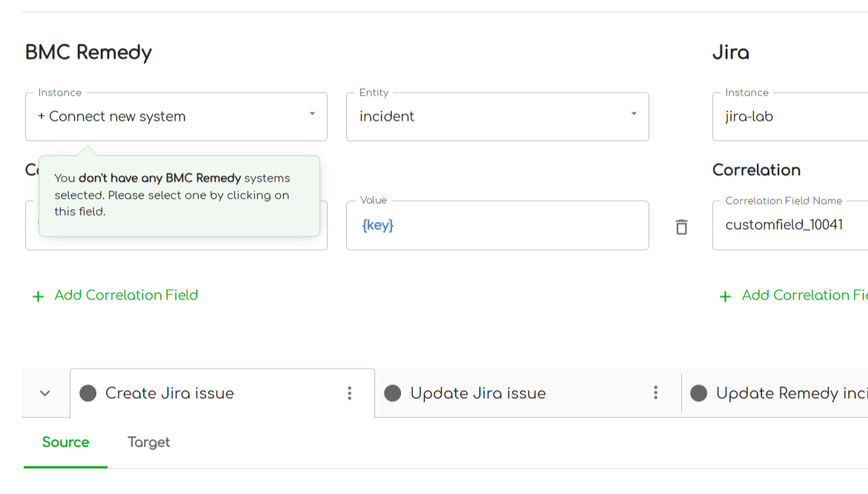Click the Create Jira issue status circle
Viewport: 868px width, 494px height.
click(88, 393)
